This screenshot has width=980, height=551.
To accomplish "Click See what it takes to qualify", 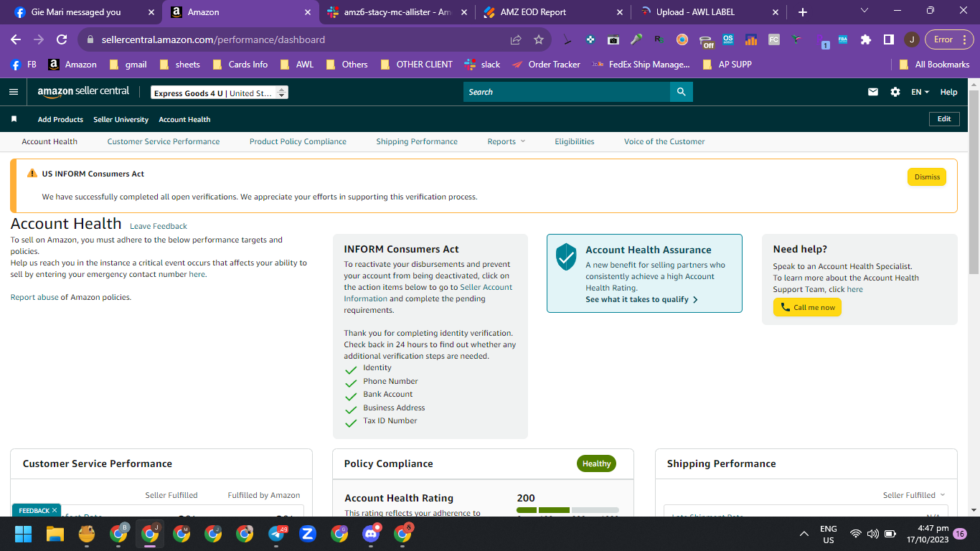I will 641,299.
